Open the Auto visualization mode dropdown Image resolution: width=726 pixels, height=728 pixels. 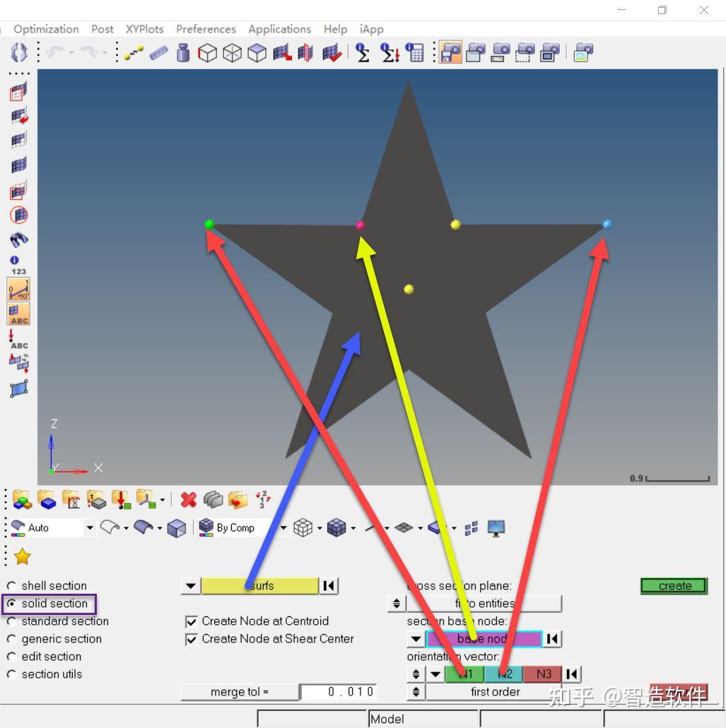[90, 528]
